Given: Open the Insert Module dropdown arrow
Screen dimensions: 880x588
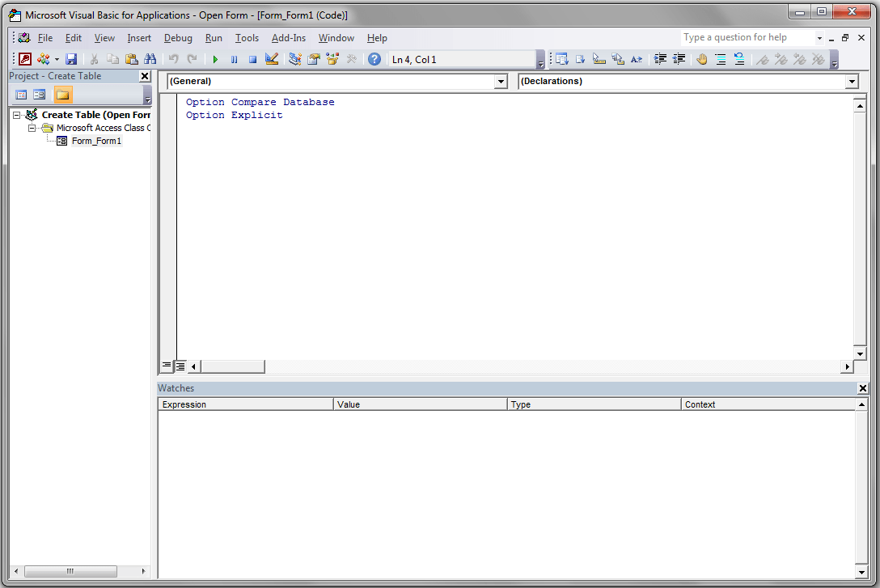Looking at the screenshot, I should 57,59.
